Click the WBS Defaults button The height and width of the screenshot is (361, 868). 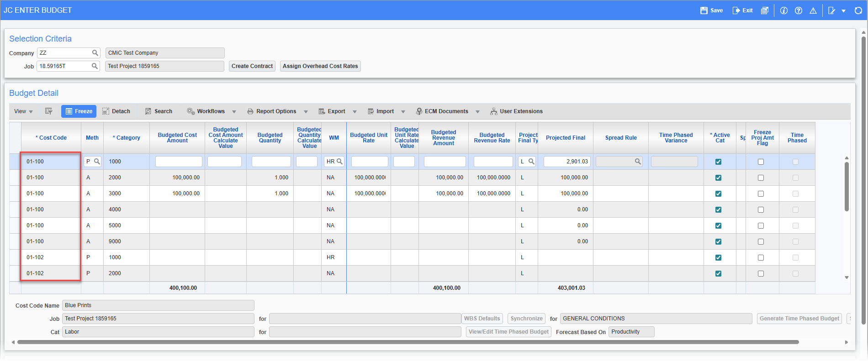[x=482, y=319]
